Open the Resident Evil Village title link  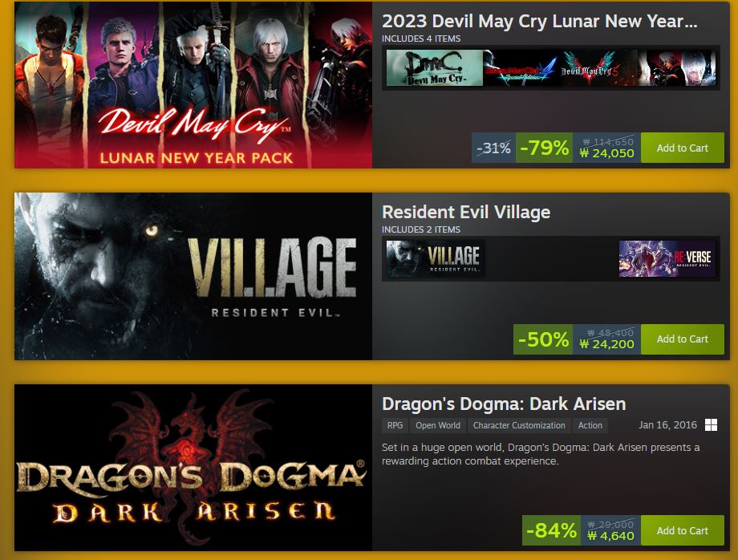pos(466,213)
